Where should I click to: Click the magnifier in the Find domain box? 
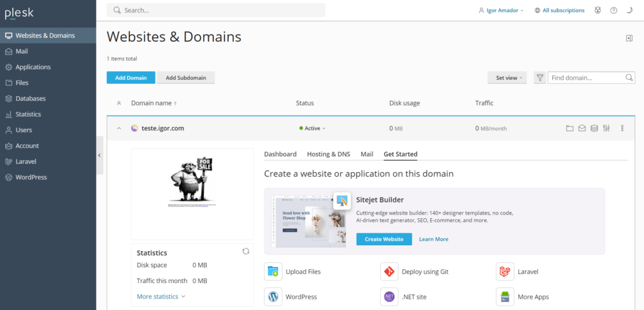click(x=629, y=77)
